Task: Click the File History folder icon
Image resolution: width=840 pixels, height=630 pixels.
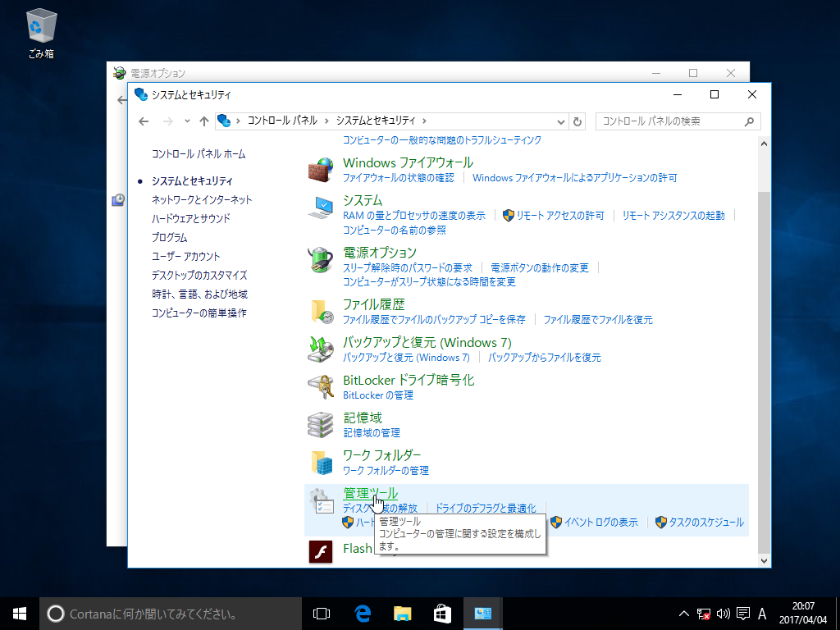Action: point(321,312)
